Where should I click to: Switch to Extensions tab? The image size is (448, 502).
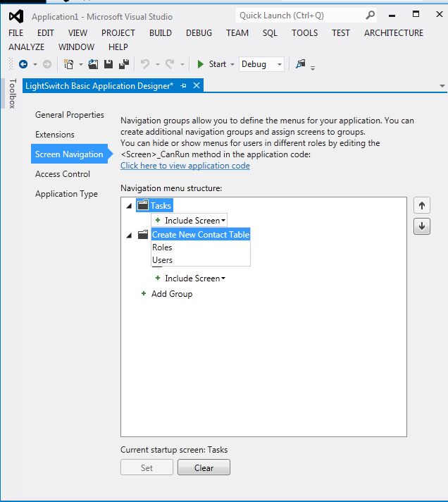tap(55, 135)
